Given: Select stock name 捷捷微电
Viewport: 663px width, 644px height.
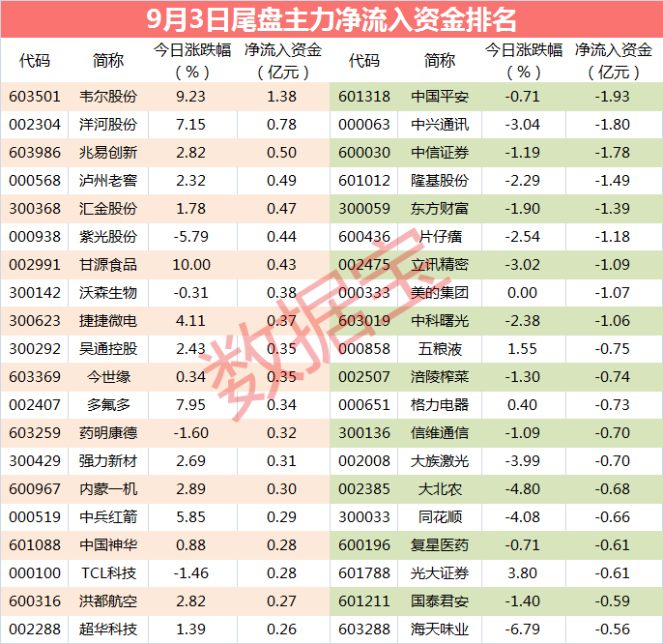Looking at the screenshot, I should (x=108, y=321).
